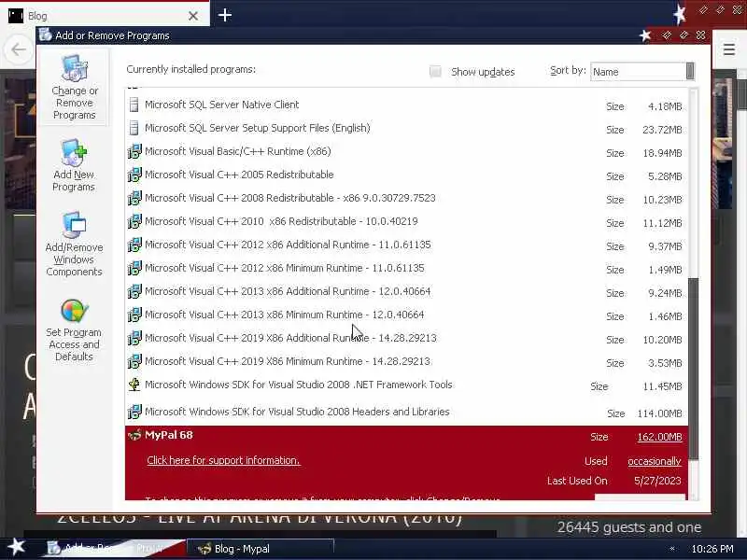Close the Blog browser tab

click(193, 16)
